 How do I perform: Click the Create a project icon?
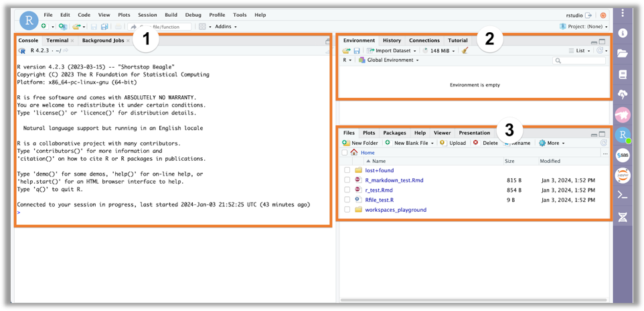click(x=62, y=26)
